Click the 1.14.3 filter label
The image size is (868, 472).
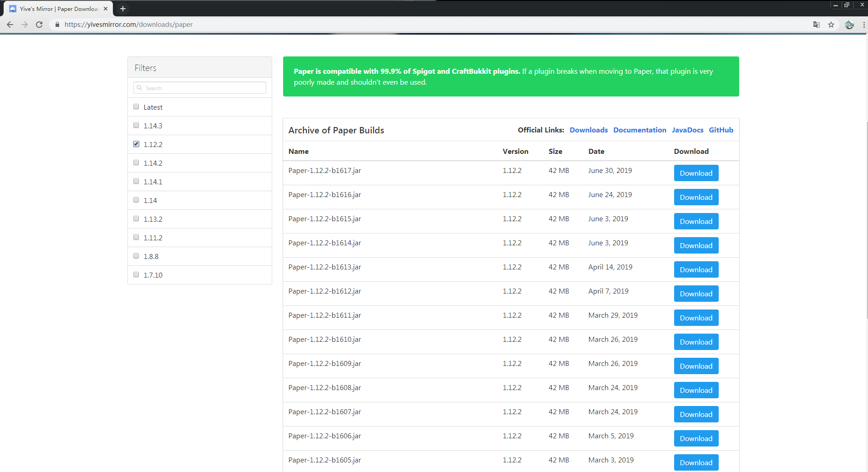point(153,126)
